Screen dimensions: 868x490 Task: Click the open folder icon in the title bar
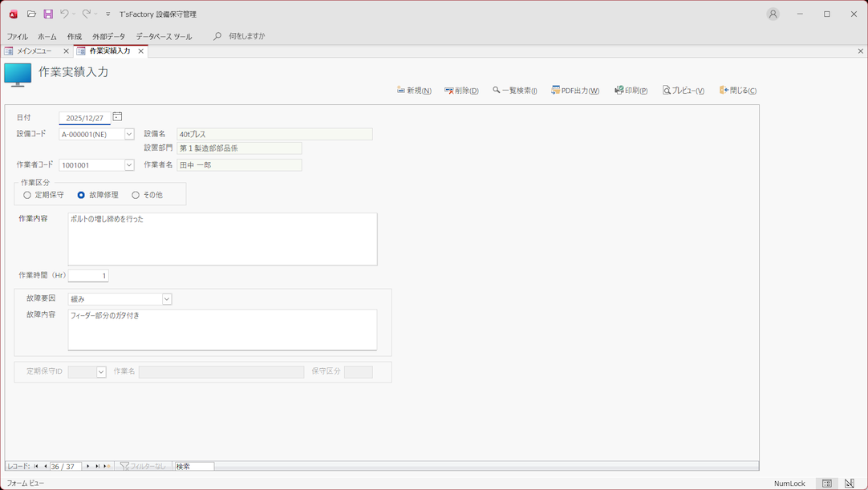(31, 14)
